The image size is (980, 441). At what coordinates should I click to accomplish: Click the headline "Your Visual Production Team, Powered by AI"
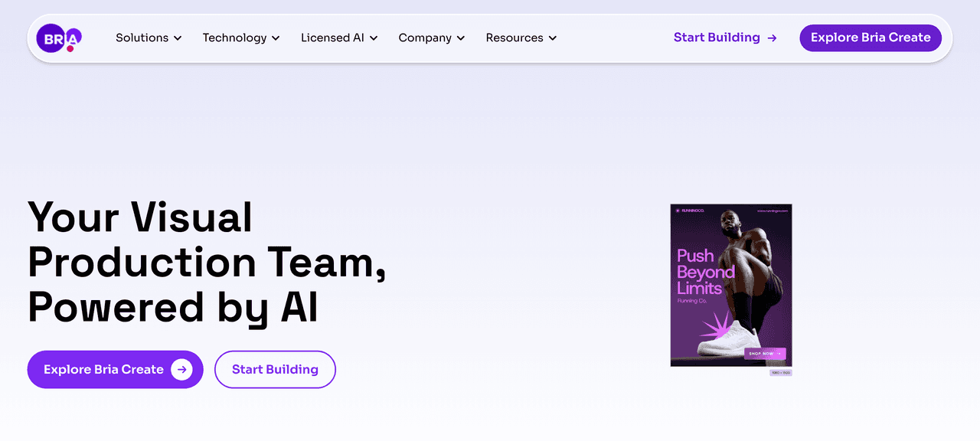coord(207,262)
